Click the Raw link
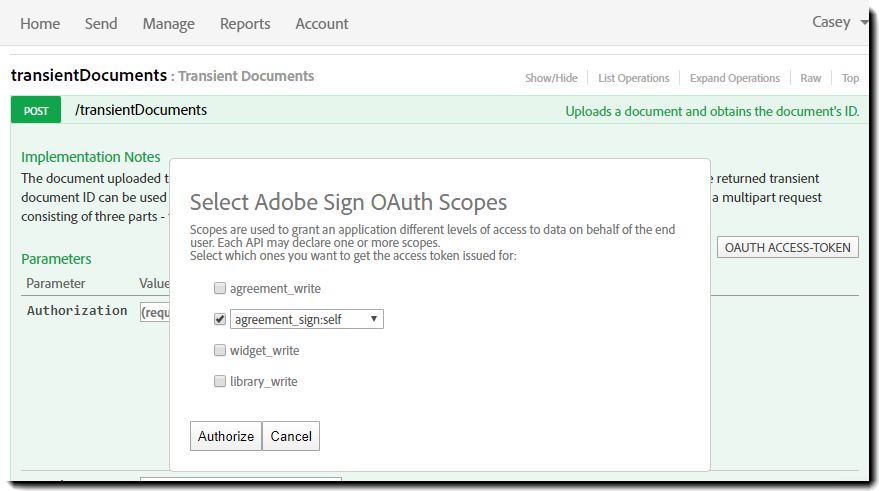879x491 pixels. click(x=811, y=78)
